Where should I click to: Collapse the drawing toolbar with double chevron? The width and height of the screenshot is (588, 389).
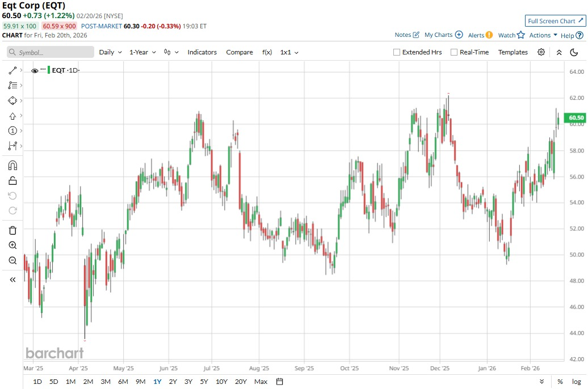12,280
